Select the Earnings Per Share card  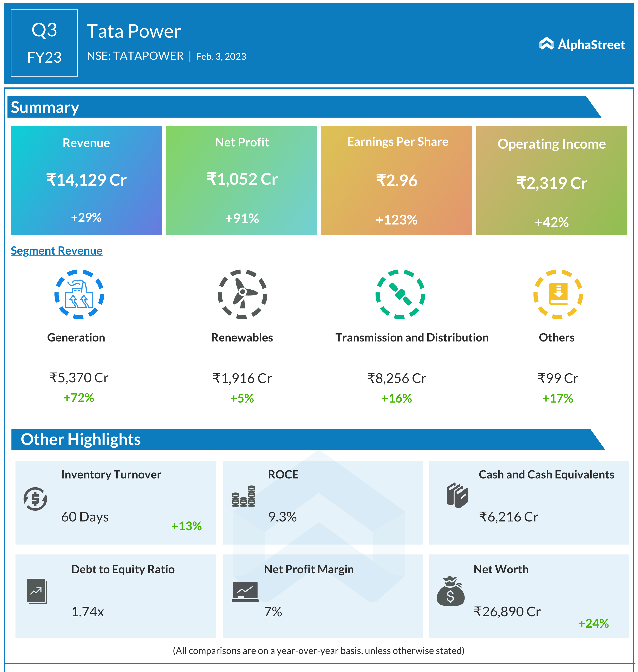tap(397, 180)
